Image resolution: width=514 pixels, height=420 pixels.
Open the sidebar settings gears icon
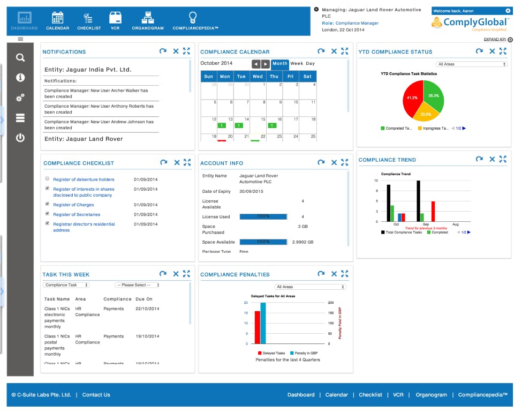20,97
